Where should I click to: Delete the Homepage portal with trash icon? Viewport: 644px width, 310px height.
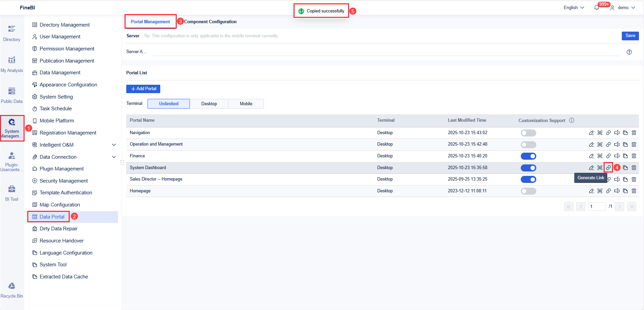pyautogui.click(x=634, y=191)
